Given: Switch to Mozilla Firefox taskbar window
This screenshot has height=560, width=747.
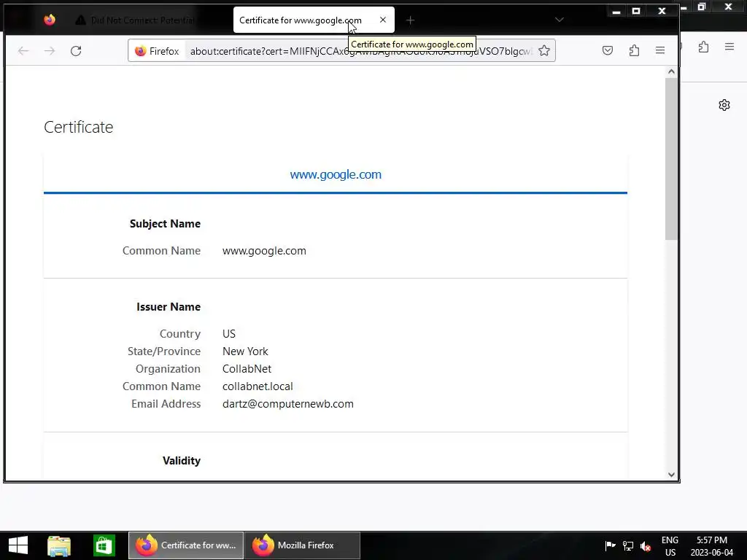Looking at the screenshot, I should click(x=303, y=545).
